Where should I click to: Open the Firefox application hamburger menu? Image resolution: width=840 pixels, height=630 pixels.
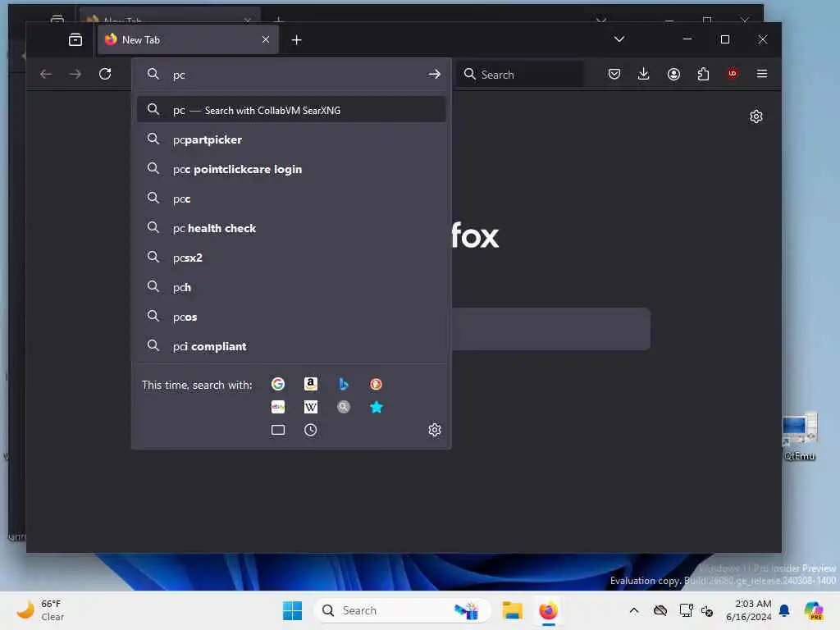pyautogui.click(x=762, y=74)
